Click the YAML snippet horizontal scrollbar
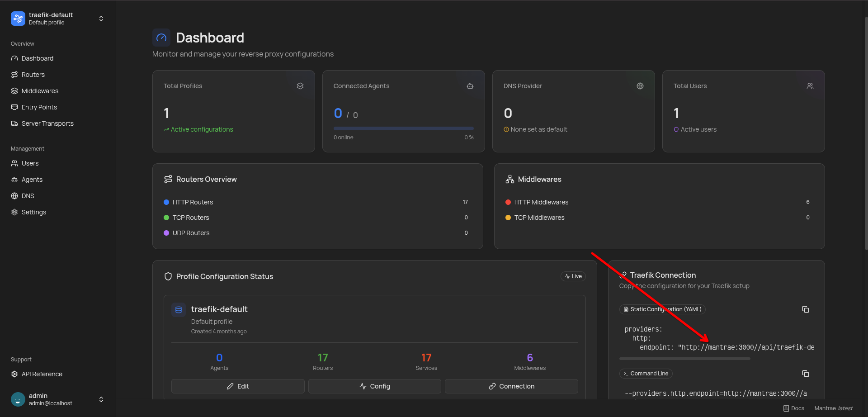868x417 pixels. (x=684, y=359)
